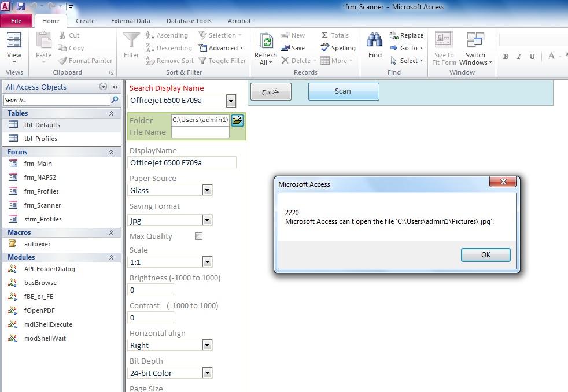Click the File Name input field
568x392 pixels.
(200, 132)
